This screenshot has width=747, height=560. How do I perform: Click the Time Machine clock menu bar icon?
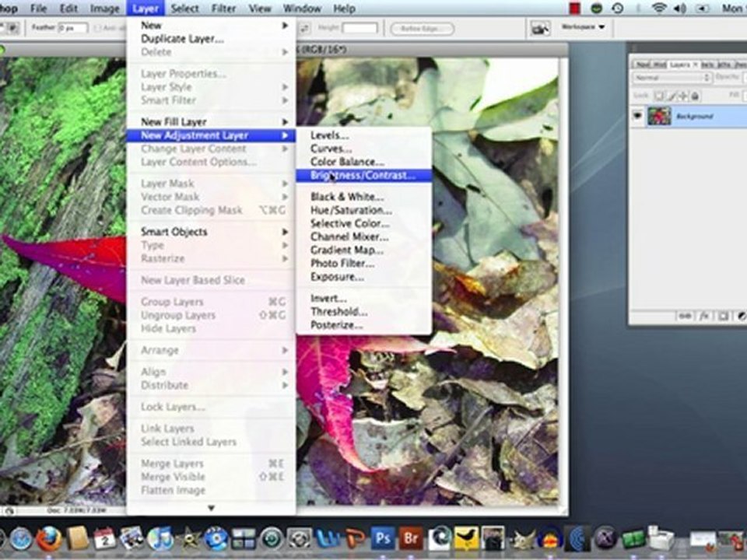[618, 8]
